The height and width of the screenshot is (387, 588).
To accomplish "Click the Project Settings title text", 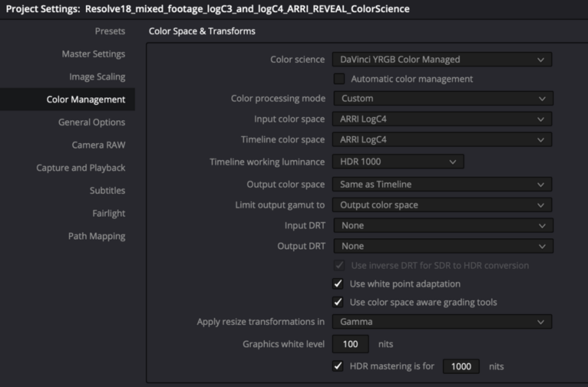I will (x=208, y=9).
